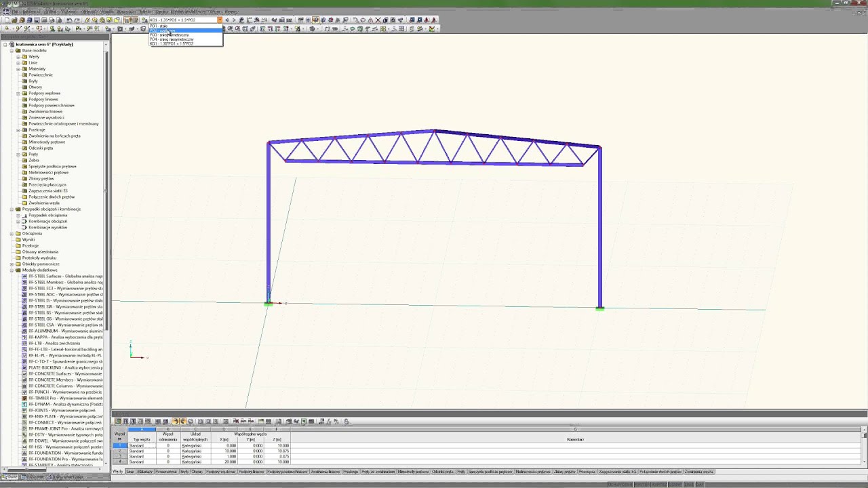Select Wyniki folder in navigator
Viewport: 868px width, 488px height.
point(28,239)
